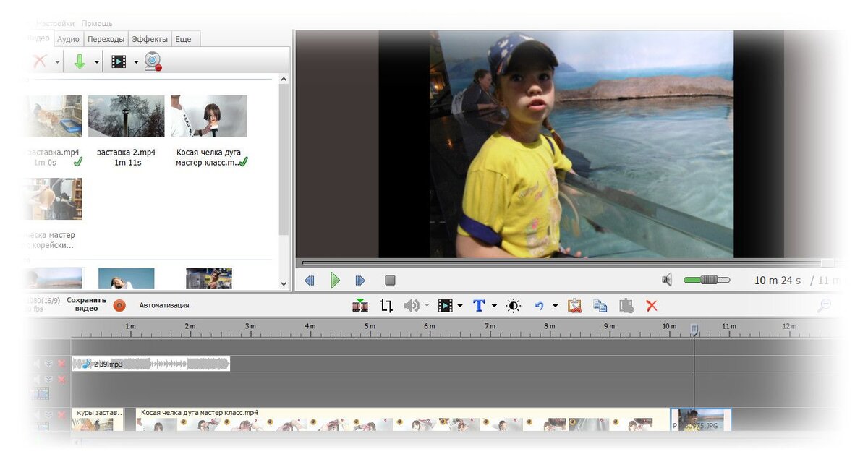Remove the 2 39.mp3 track with red X

61,364
